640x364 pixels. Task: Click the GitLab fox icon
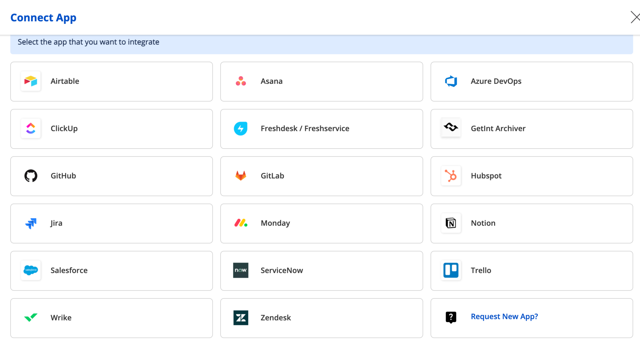(241, 176)
